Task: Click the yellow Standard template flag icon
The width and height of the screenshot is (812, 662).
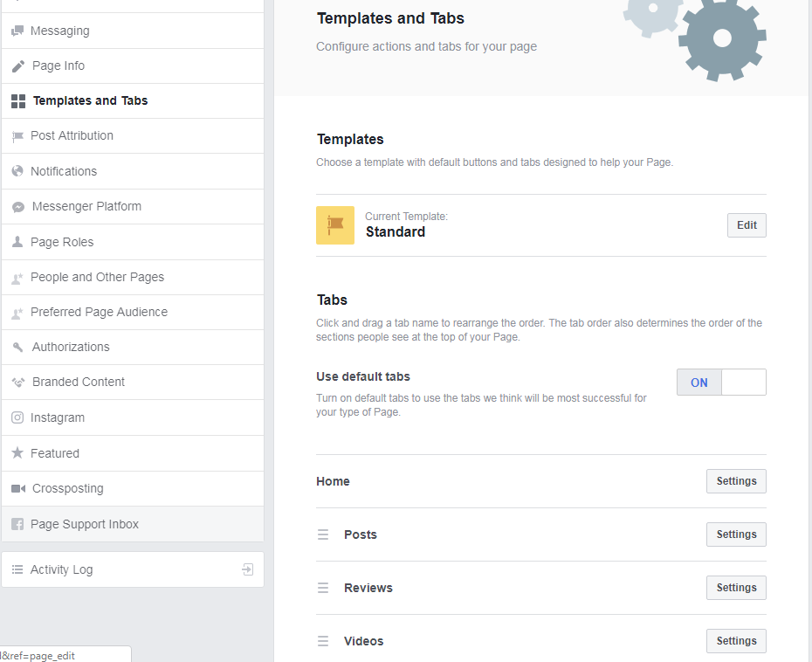Action: [335, 225]
